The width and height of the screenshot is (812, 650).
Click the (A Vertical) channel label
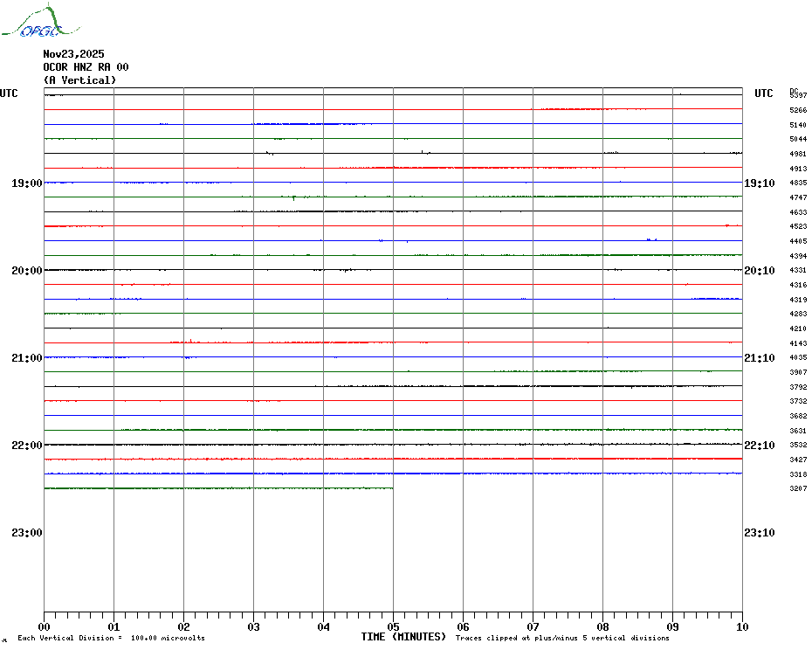(79, 80)
